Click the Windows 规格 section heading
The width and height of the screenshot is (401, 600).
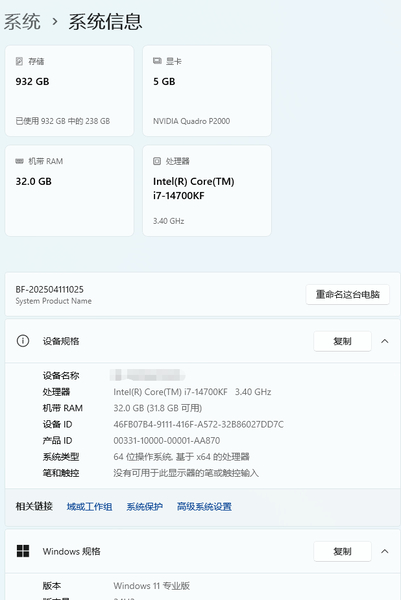tap(72, 551)
